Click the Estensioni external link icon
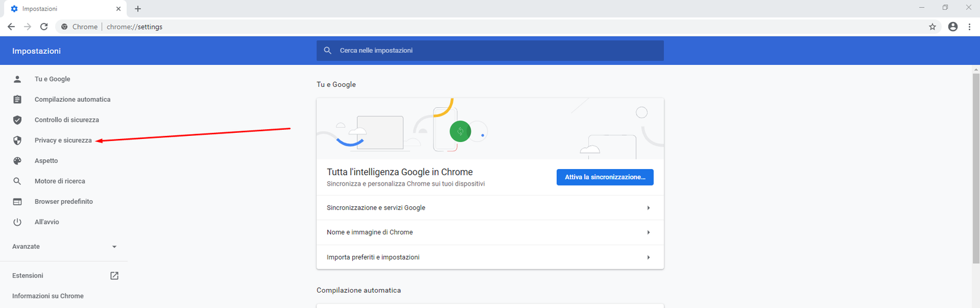This screenshot has height=308, width=980. [114, 276]
